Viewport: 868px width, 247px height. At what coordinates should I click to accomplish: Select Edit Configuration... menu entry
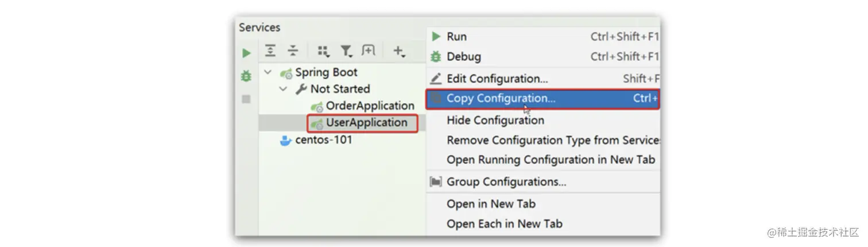(x=497, y=78)
